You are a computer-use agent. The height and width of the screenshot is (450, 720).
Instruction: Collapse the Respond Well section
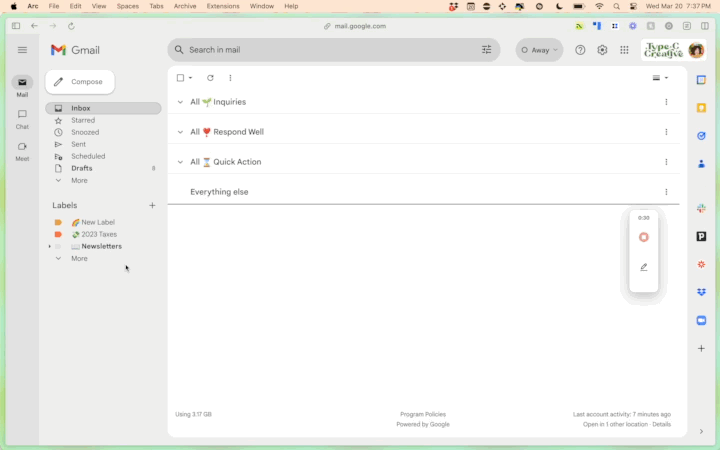coord(180,132)
